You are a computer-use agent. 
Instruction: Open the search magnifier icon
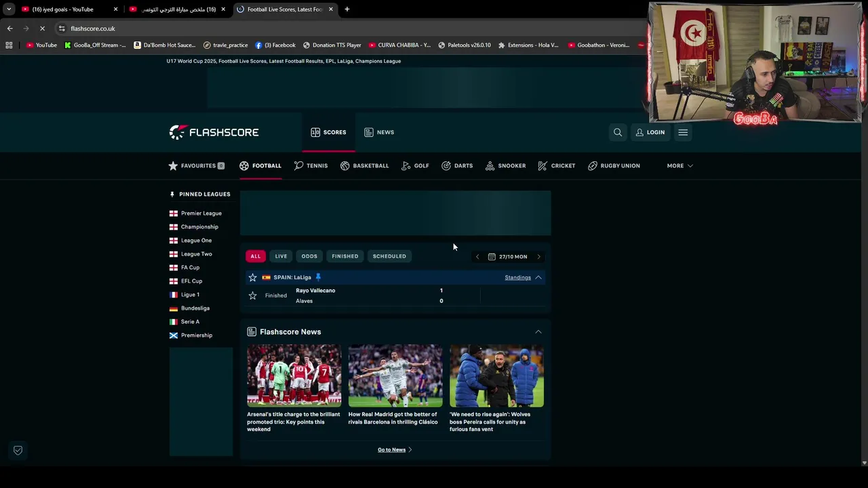pyautogui.click(x=618, y=132)
